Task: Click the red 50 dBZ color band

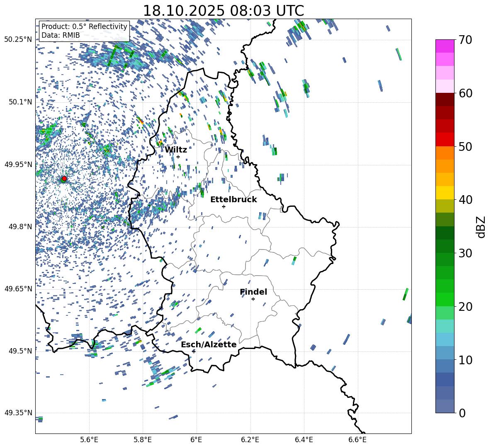Action: click(445, 140)
